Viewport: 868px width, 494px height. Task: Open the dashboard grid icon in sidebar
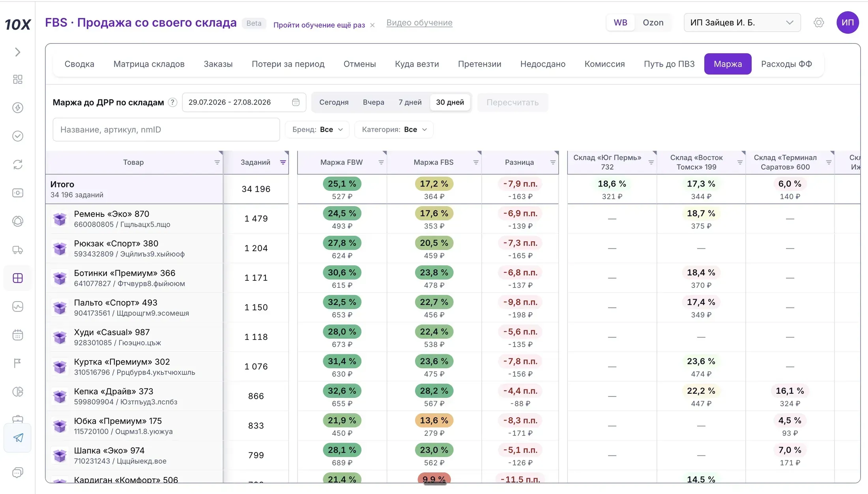(x=17, y=79)
